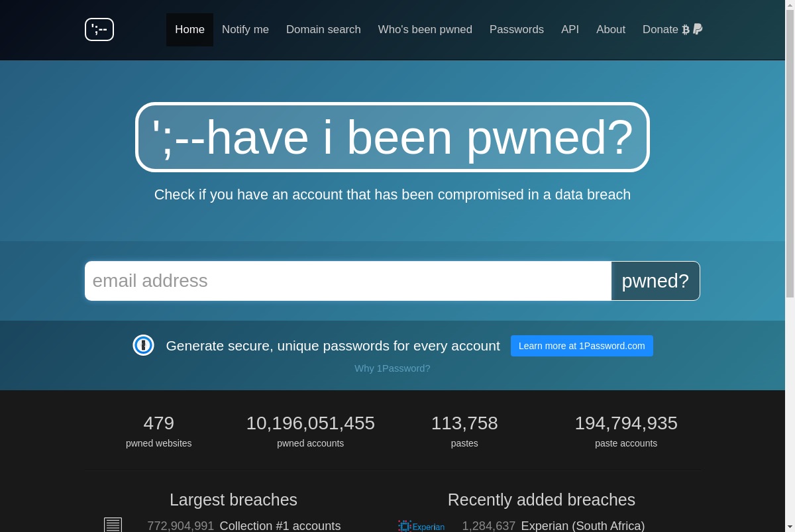Click the 1,284,637 Experian breach count

[489, 525]
